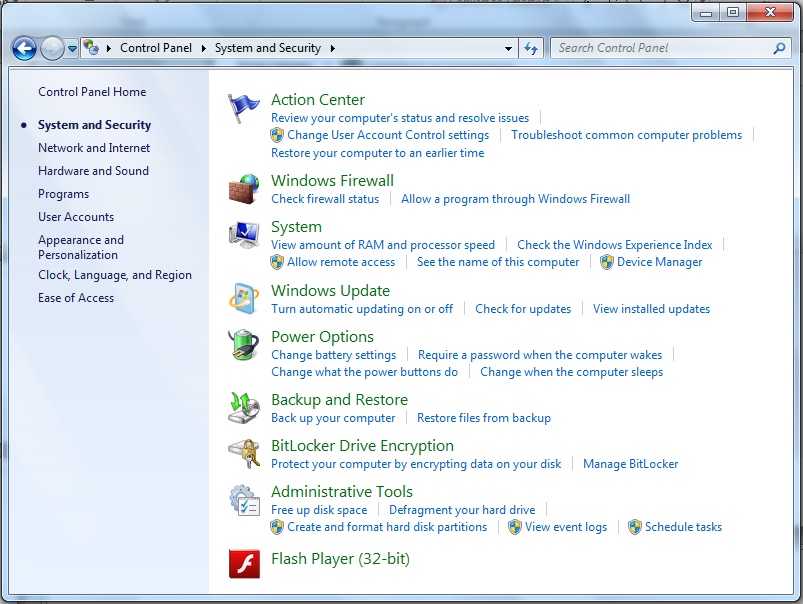Click Review your computer's status and resolve issues
This screenshot has height=604, width=803.
click(x=400, y=118)
